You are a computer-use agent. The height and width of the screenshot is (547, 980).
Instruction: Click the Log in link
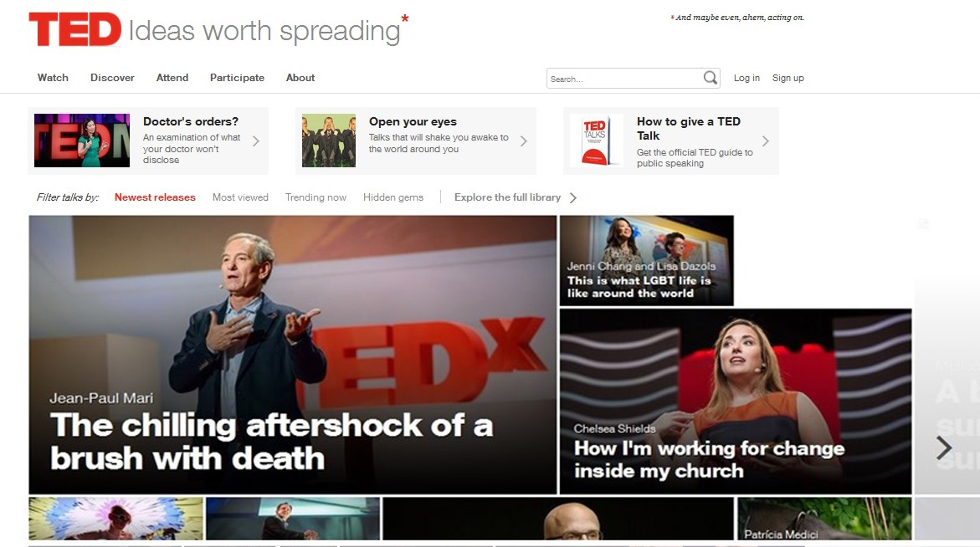(747, 78)
